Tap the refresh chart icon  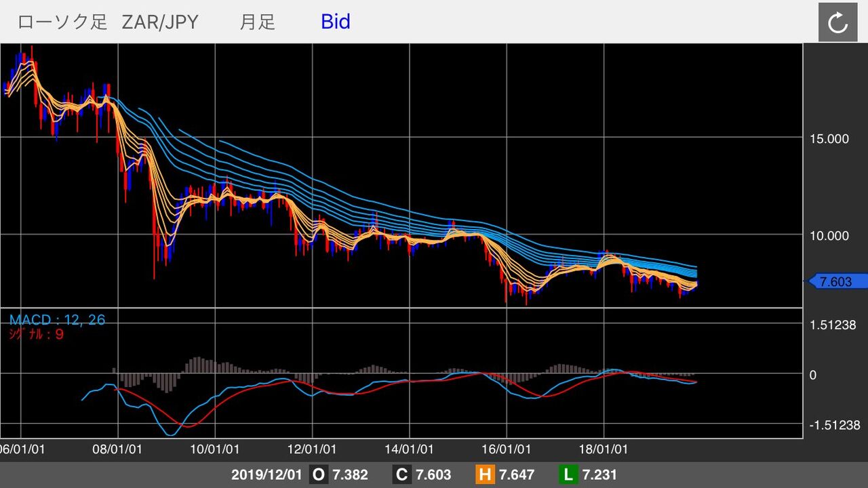[x=838, y=23]
